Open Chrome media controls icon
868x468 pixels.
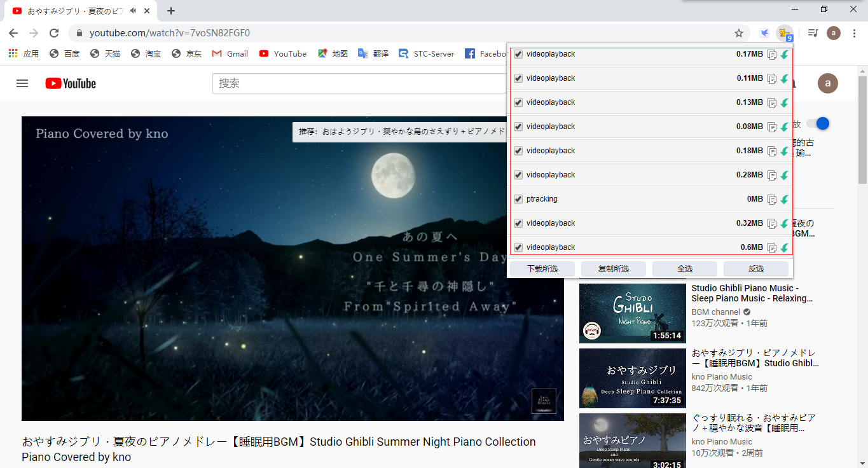813,33
